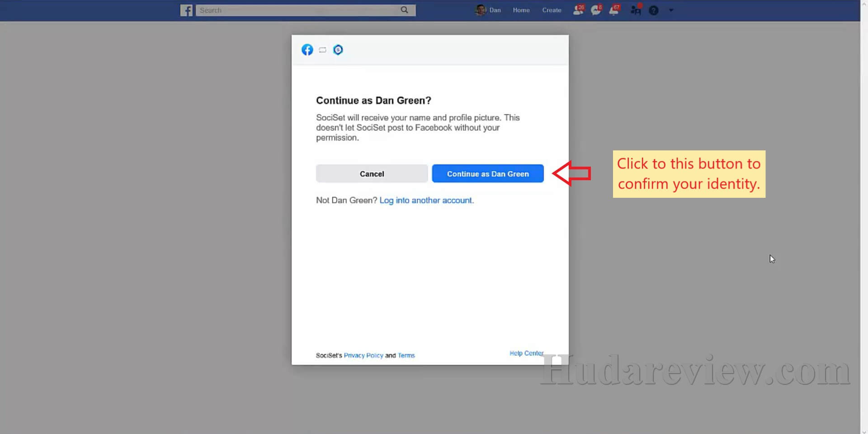Click the search magnifier icon
The height and width of the screenshot is (434, 868).
click(x=405, y=10)
